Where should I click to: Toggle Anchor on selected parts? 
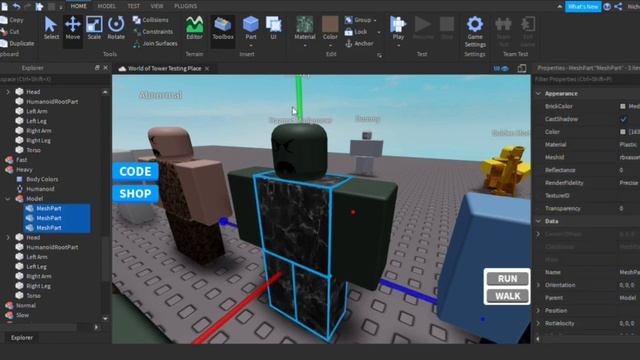359,43
